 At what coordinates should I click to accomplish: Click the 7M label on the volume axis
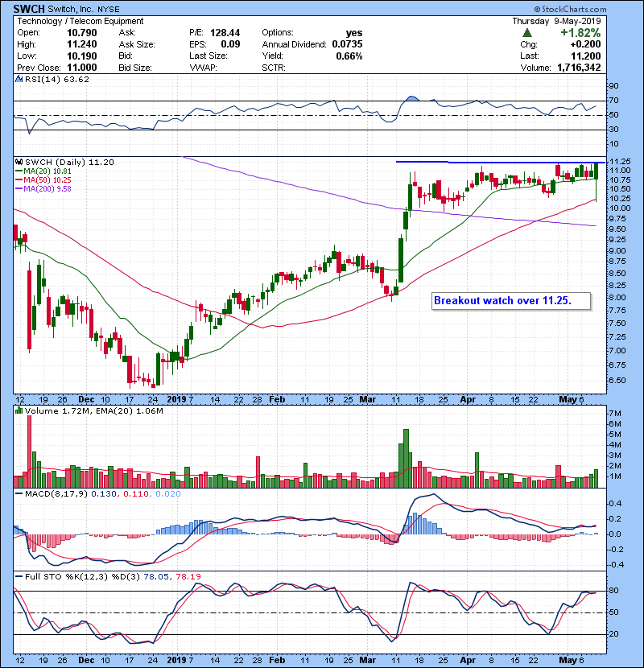[x=615, y=413]
